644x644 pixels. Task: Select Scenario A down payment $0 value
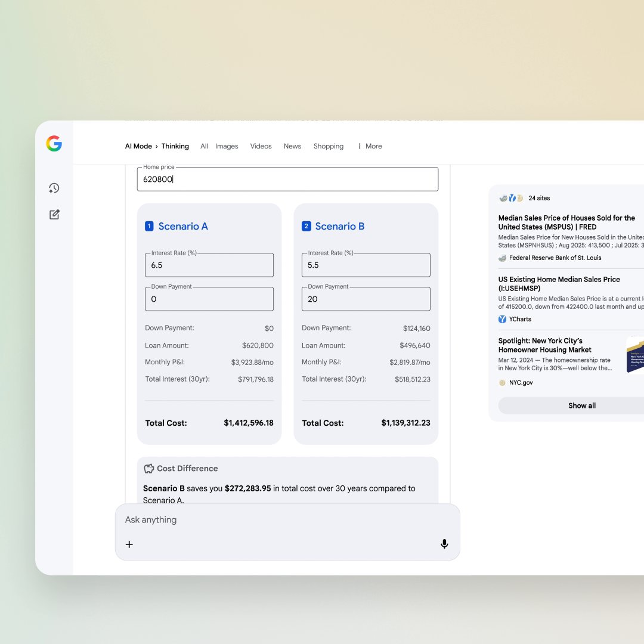coord(269,328)
